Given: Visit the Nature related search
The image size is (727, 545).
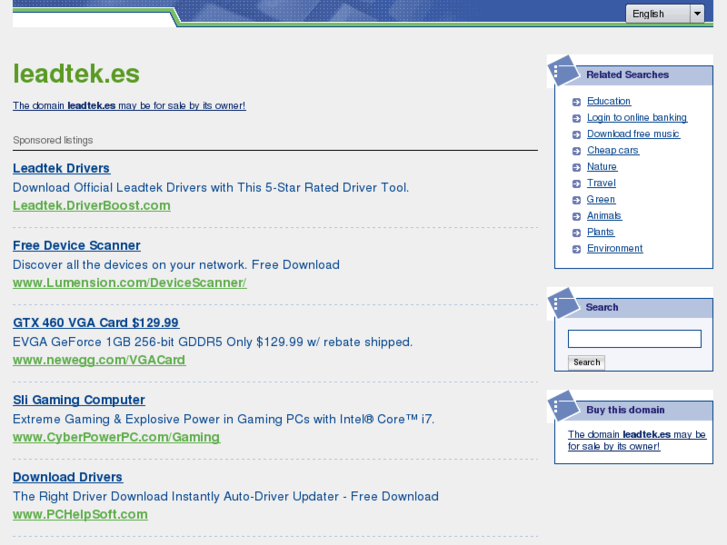Looking at the screenshot, I should coord(602,167).
